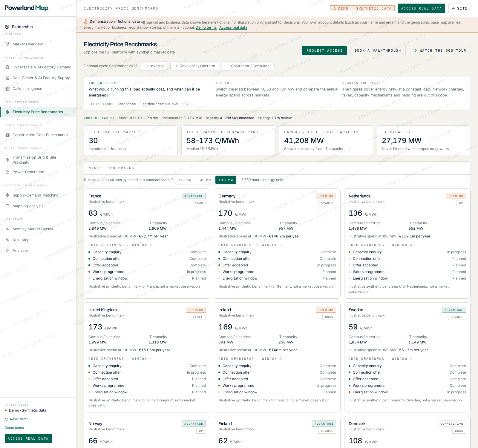478x448 pixels.
Task: Click the Demo · Synthetic Data badge in the header
Action: point(362,8)
